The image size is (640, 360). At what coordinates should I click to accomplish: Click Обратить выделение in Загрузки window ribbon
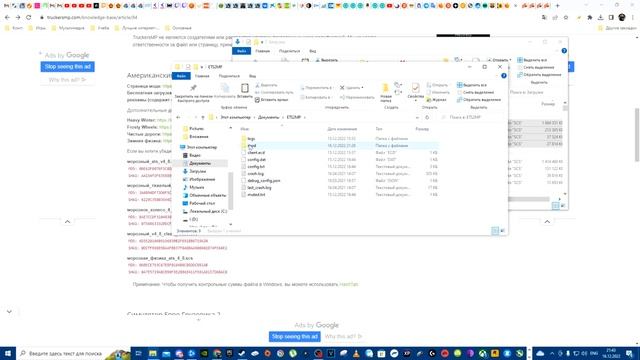tap(539, 75)
